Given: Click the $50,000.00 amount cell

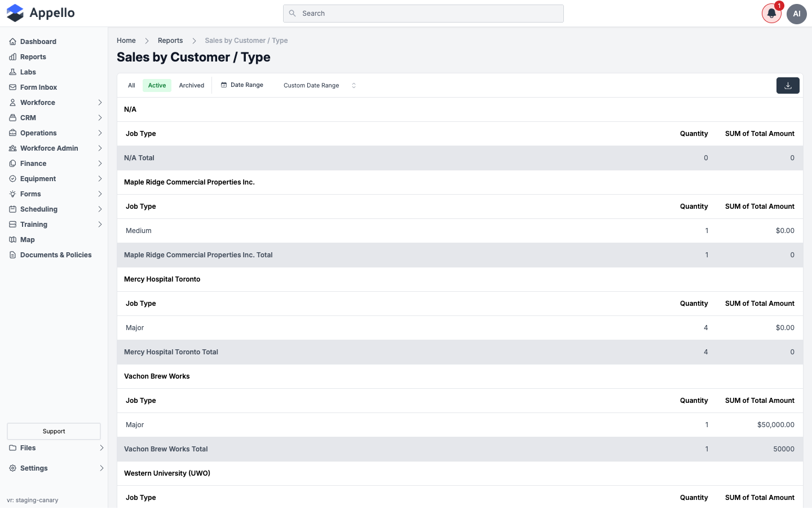Looking at the screenshot, I should 776,425.
